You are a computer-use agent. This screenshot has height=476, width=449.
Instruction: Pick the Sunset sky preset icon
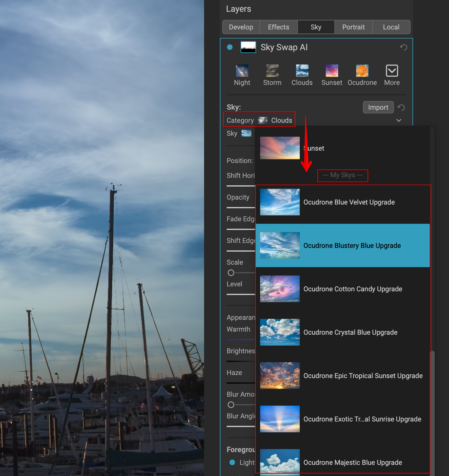click(x=332, y=71)
